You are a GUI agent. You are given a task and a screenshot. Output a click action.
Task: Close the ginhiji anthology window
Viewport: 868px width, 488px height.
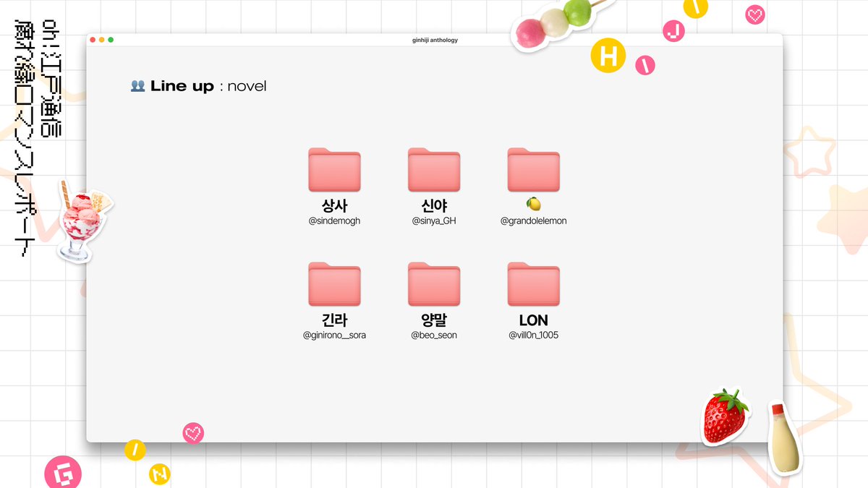(93, 40)
